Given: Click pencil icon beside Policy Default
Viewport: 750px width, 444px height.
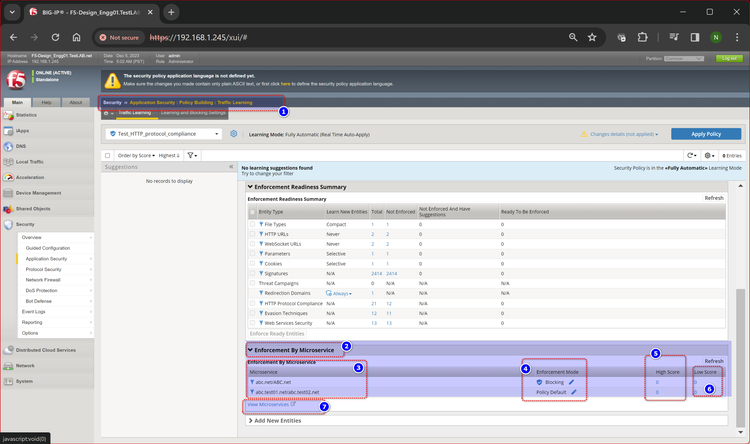Looking at the screenshot, I should point(574,392).
